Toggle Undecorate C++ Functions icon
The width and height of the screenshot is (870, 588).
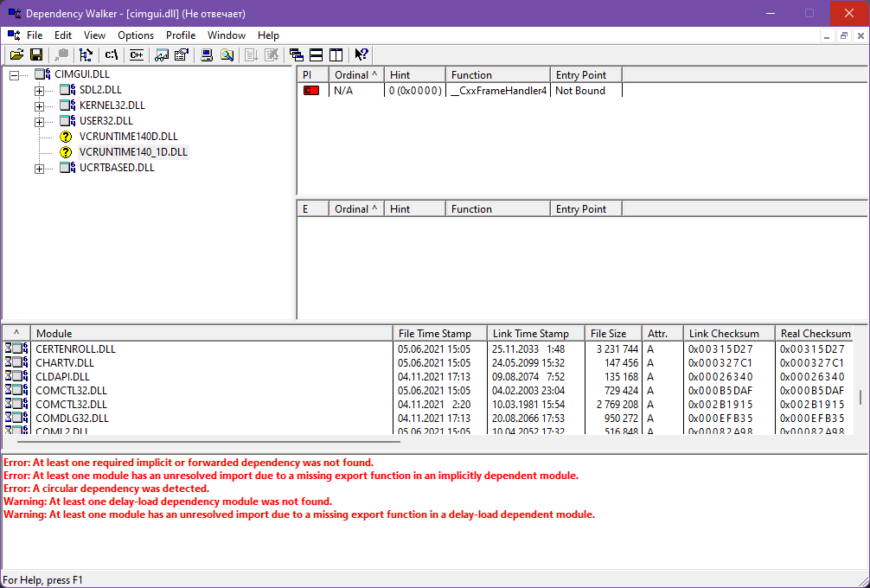(x=135, y=54)
